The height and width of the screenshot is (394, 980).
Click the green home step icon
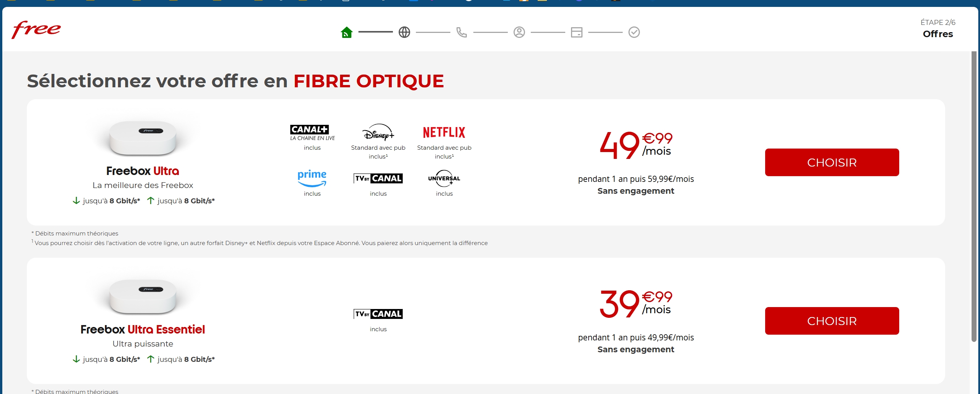[x=347, y=32]
